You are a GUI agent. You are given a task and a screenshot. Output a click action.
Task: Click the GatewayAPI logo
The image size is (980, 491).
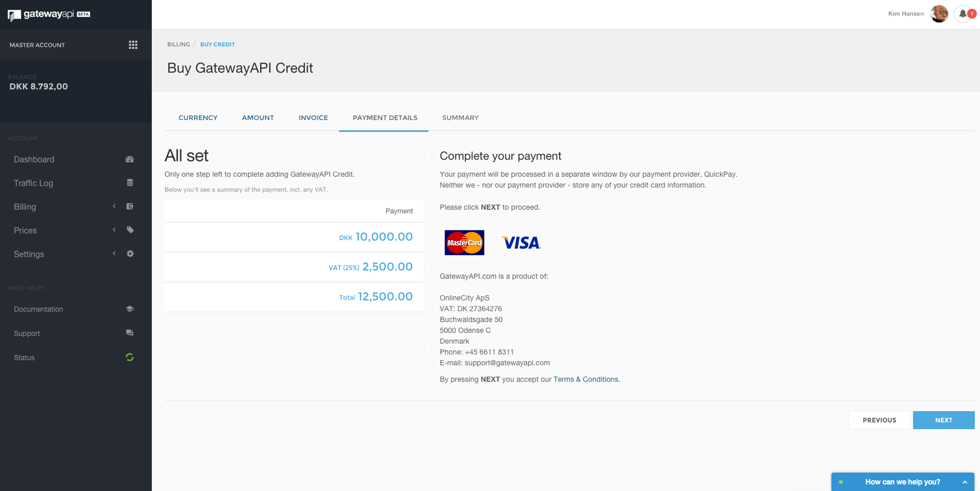tap(49, 14)
